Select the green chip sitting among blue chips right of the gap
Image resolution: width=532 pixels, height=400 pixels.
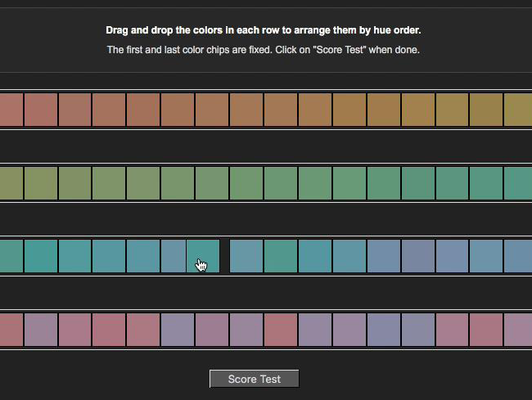(281, 256)
